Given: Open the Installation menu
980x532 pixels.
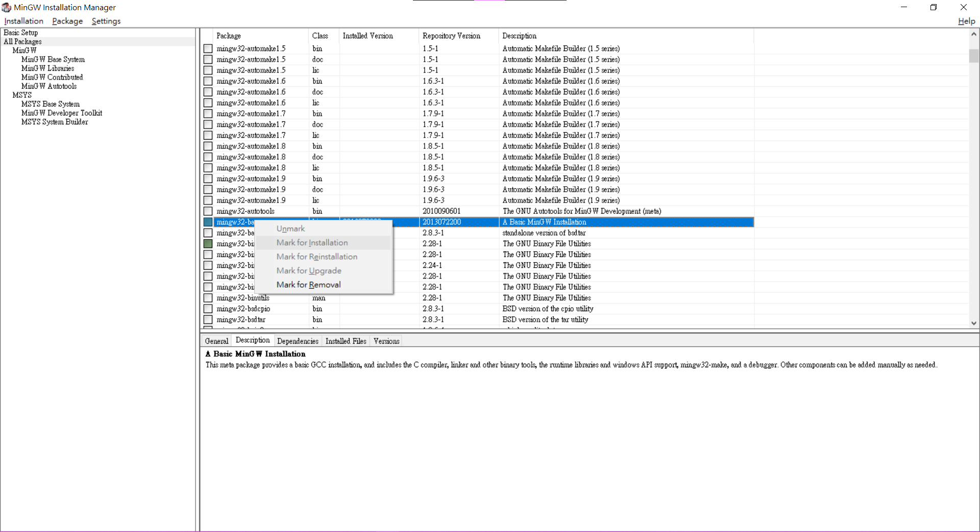Looking at the screenshot, I should click(x=23, y=21).
